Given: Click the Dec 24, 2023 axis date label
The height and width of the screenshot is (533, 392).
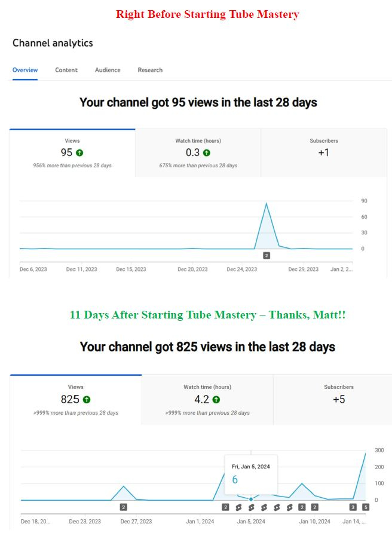Looking at the screenshot, I should pos(242,269).
